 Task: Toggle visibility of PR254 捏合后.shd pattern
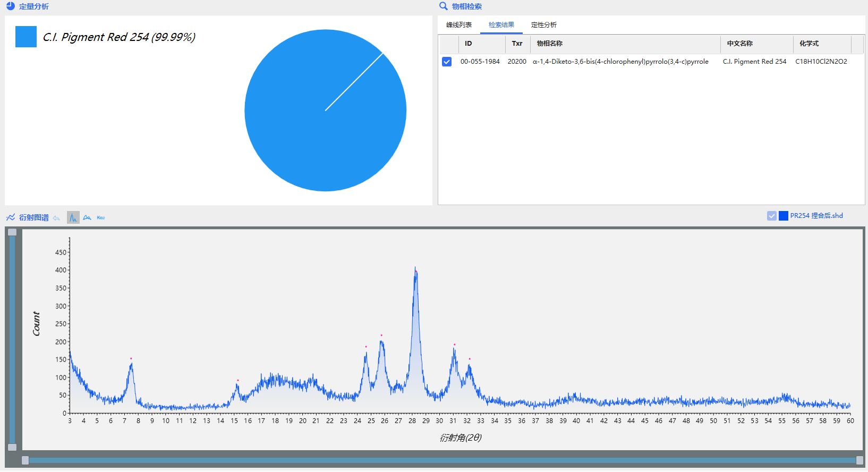[x=772, y=216]
